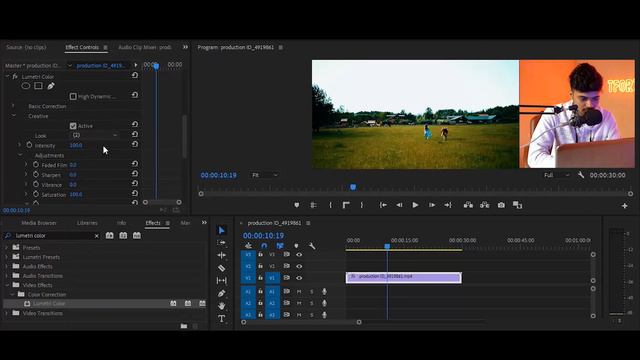Pick the free draw bezier mask pen

click(x=51, y=86)
